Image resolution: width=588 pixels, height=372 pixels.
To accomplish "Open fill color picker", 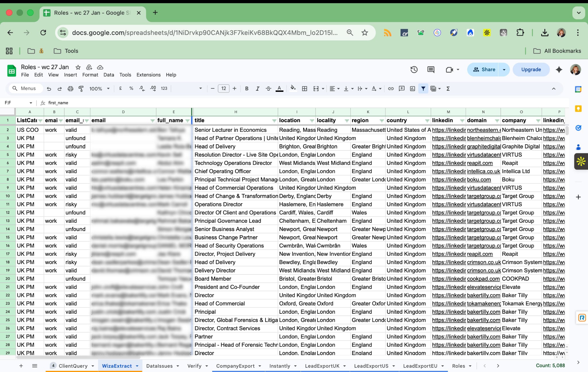I will coord(293,88).
